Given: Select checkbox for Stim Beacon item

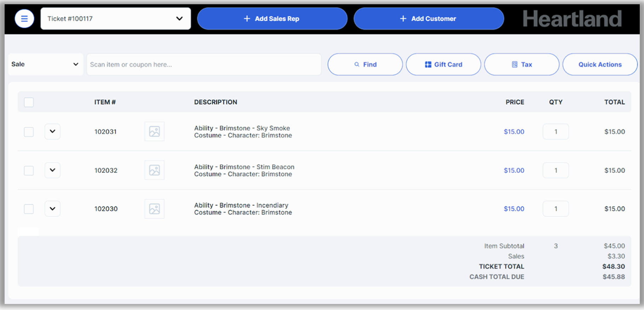Looking at the screenshot, I should pos(29,171).
